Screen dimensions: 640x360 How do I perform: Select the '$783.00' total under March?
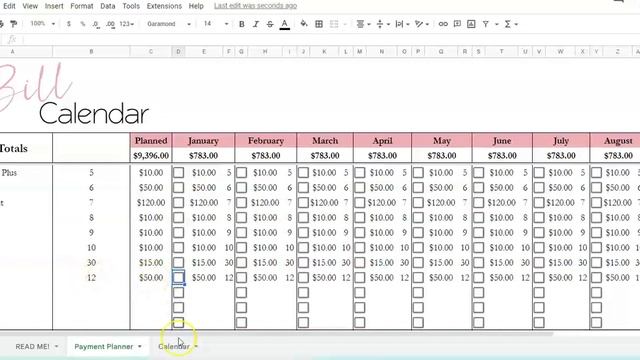point(325,156)
